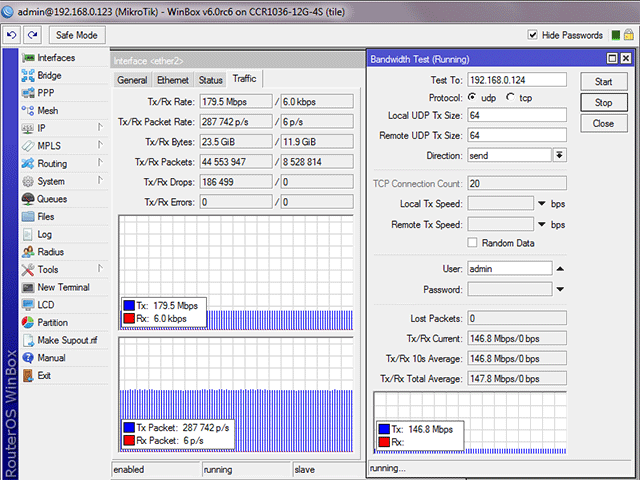Select the udp protocol radio button
The width and height of the screenshot is (640, 480).
point(472,98)
